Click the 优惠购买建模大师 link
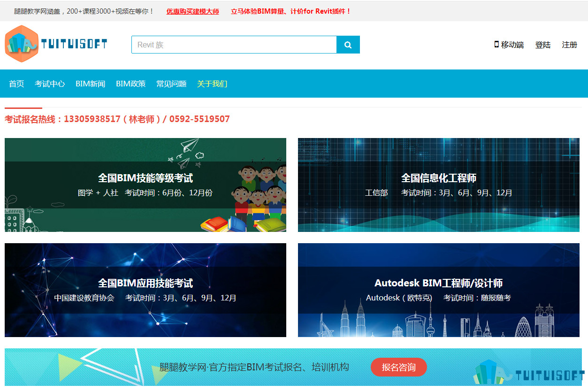The width and height of the screenshot is (588, 392). click(192, 11)
